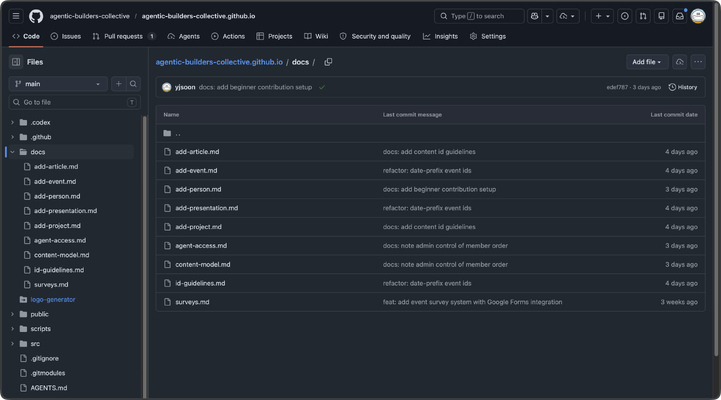Copy the docs path icon
721x400 pixels.
[x=328, y=62]
